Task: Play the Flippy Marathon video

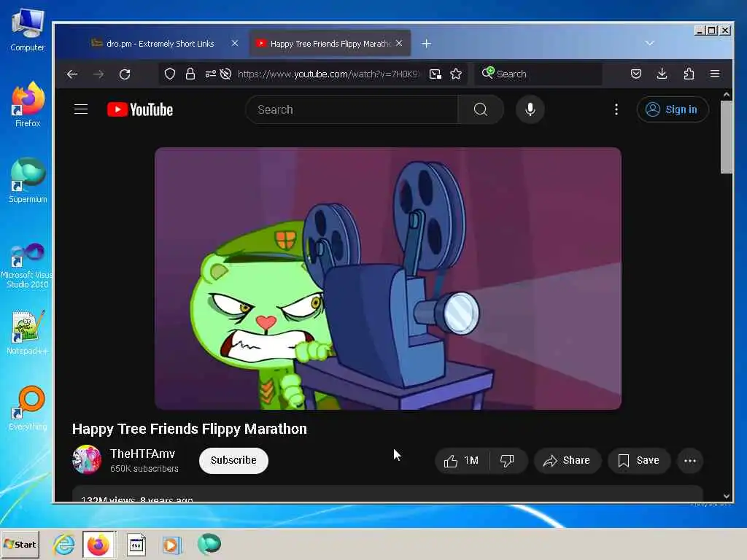Action: coord(388,279)
